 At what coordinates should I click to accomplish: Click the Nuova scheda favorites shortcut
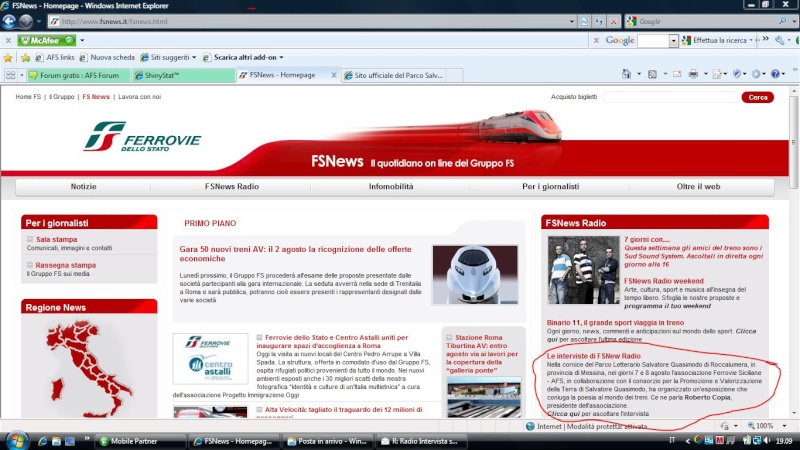tap(107, 58)
